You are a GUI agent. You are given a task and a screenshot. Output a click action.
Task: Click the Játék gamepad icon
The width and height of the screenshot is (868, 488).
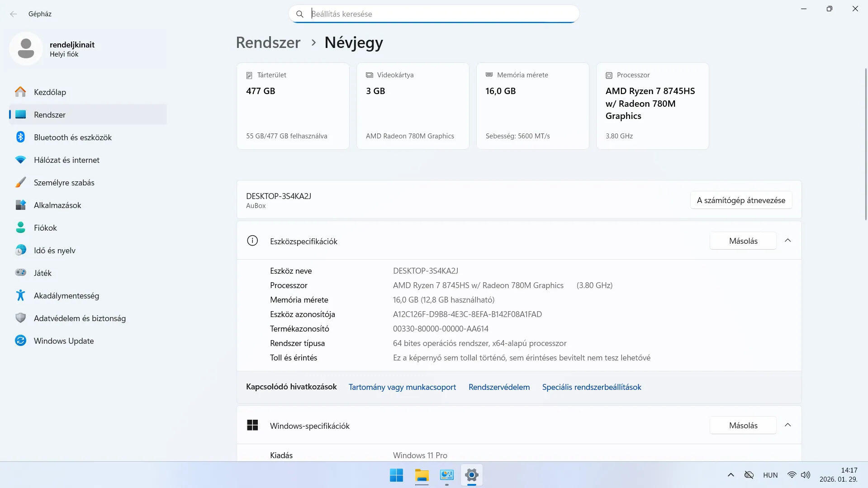point(20,273)
